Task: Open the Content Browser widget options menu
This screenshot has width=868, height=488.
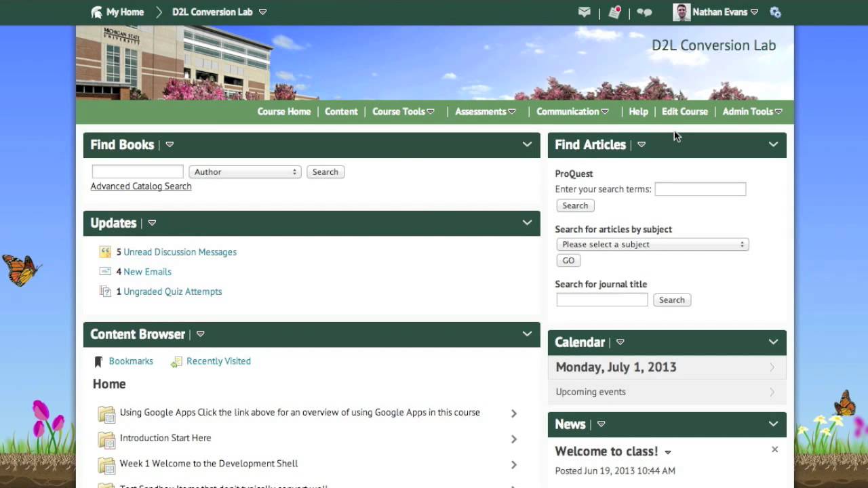Action: pos(200,334)
